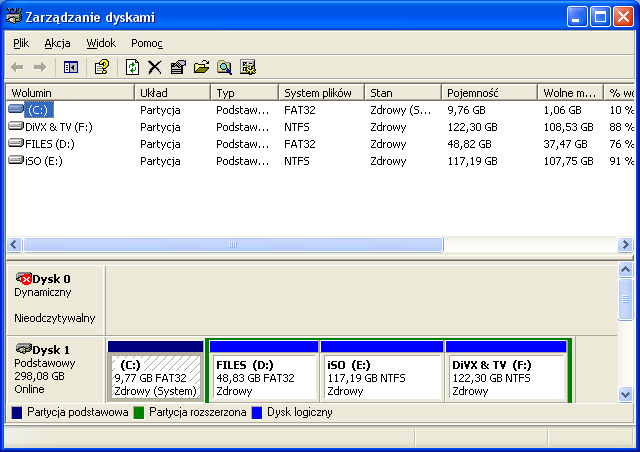Sort by the Układ column header
The width and height of the screenshot is (640, 452).
coord(172,93)
